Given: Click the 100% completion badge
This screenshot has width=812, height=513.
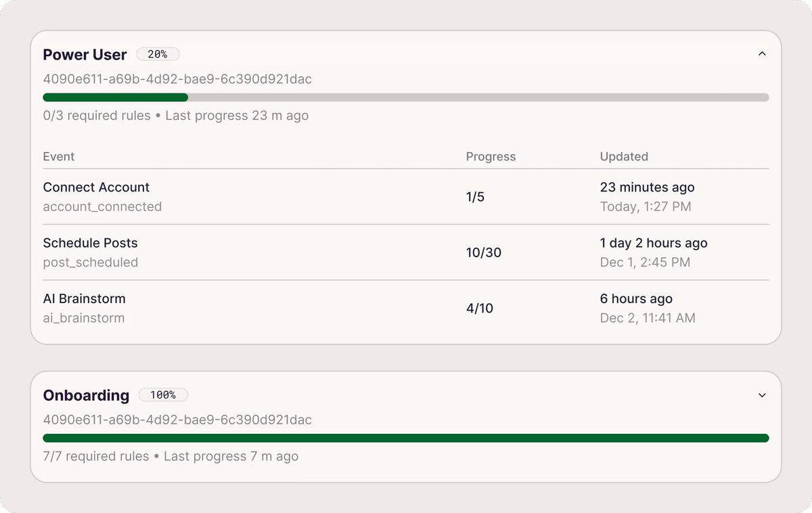Looking at the screenshot, I should coord(163,395).
